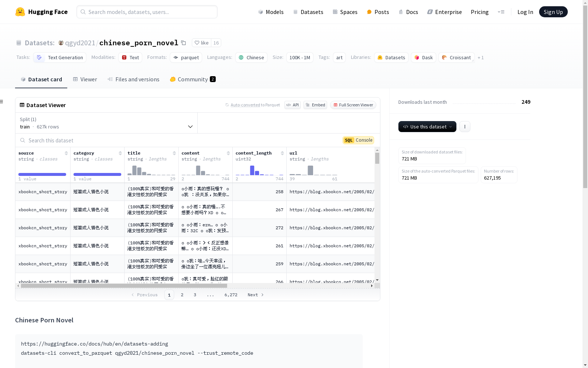Open the API button in Dataset Viewer
The image size is (588, 368).
coord(293,105)
